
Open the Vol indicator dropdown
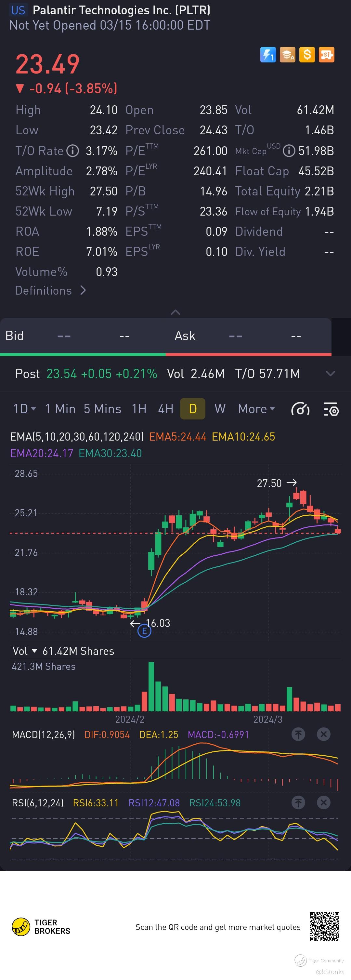click(25, 651)
